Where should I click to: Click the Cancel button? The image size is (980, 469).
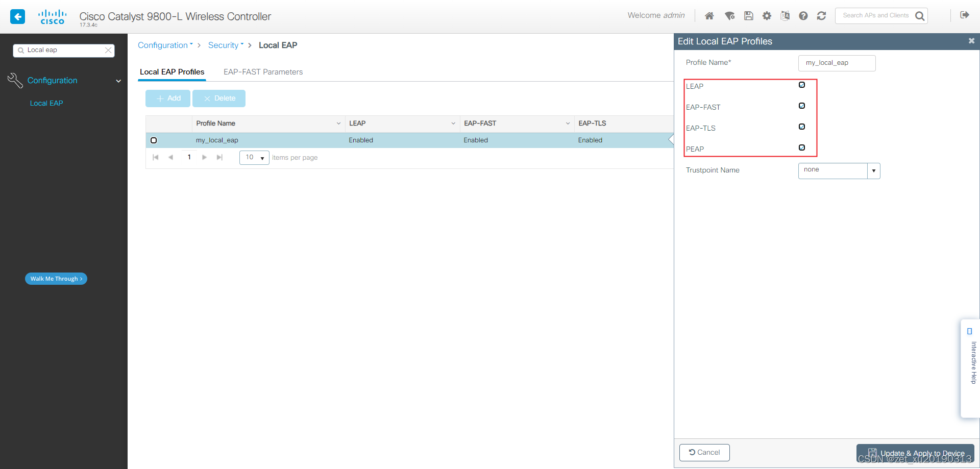tap(704, 453)
